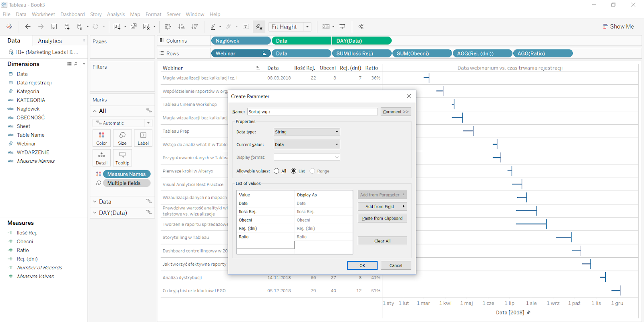Screen dimensions: 644x322
Task: Open the Fit Height dropdown
Action: coord(308,27)
